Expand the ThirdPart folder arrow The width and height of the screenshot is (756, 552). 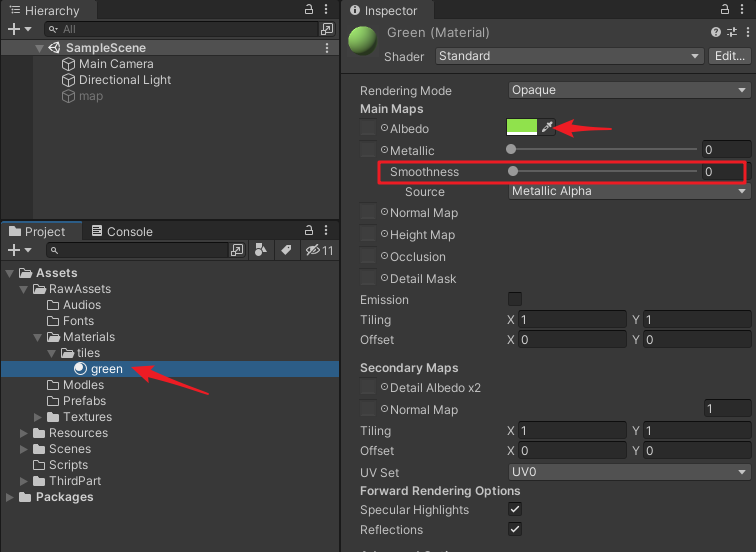[x=23, y=481]
